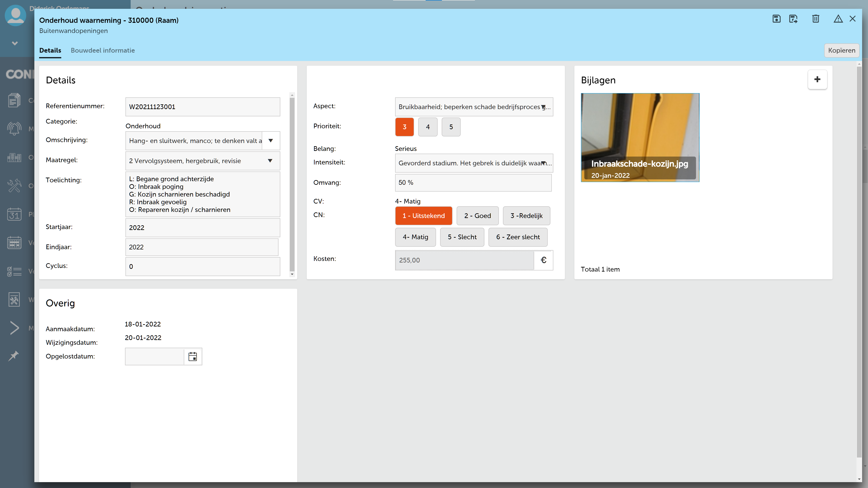Delete this waarneming via the trash icon
The width and height of the screenshot is (868, 488).
click(x=815, y=19)
